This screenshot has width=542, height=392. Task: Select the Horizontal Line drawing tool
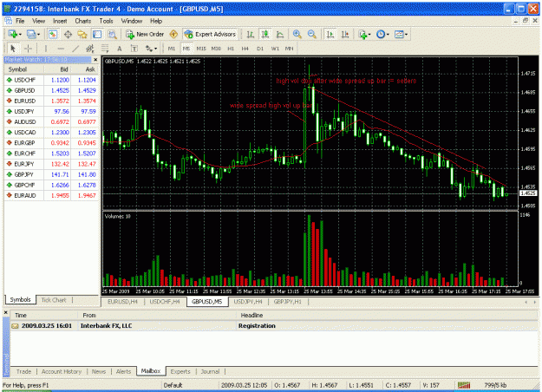tap(61, 49)
